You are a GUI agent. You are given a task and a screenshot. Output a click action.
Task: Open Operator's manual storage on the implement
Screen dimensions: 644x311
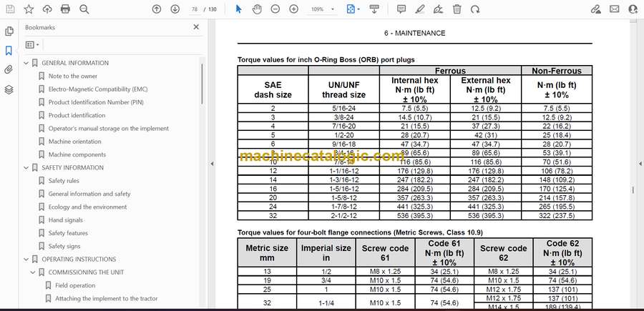click(x=109, y=129)
